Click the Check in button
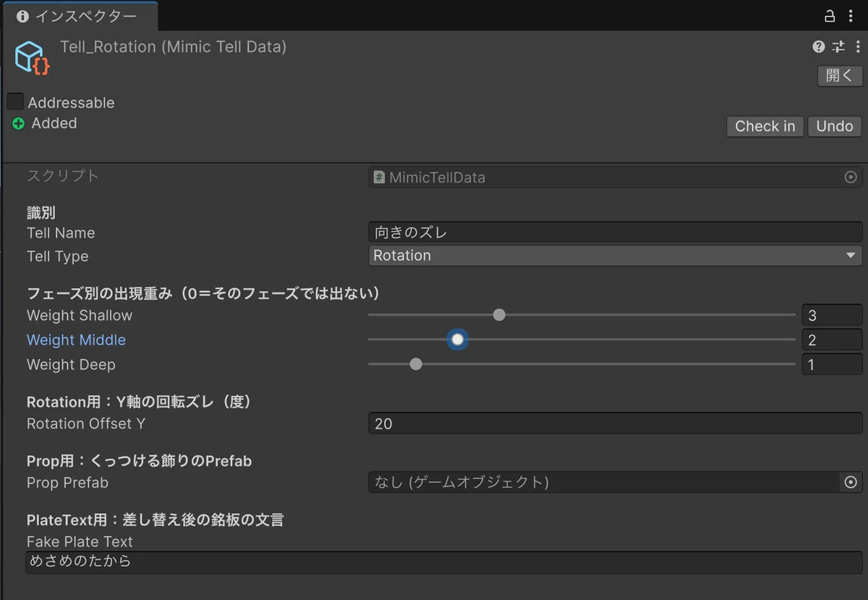This screenshot has width=868, height=600. point(765,126)
